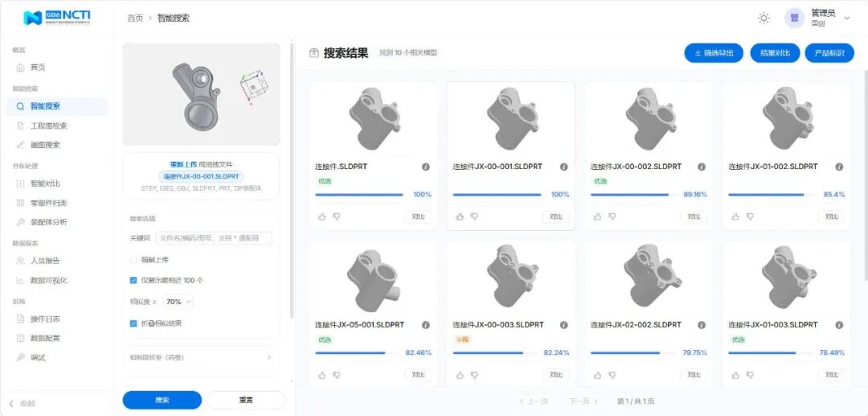
Task: Click the 重置 button
Action: pos(246,400)
